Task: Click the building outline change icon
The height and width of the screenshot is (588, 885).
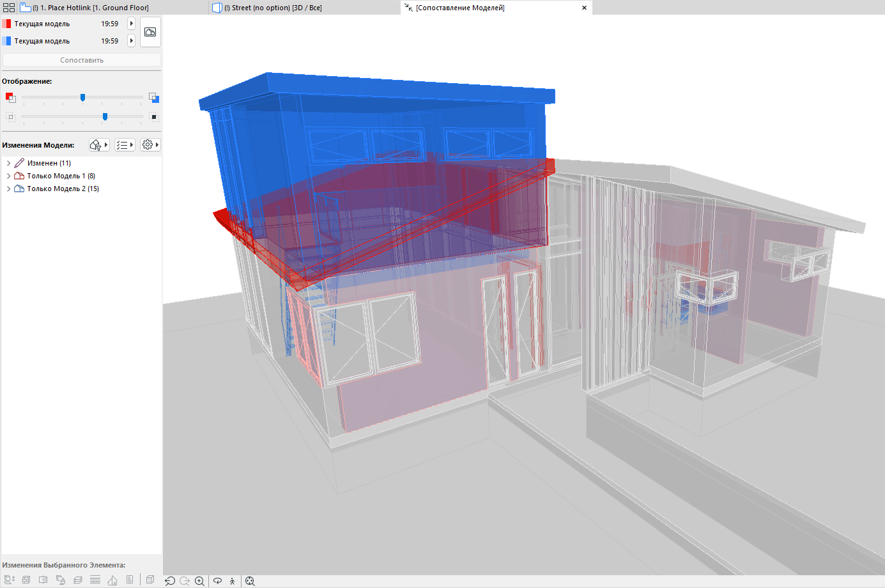Action: pos(112,580)
